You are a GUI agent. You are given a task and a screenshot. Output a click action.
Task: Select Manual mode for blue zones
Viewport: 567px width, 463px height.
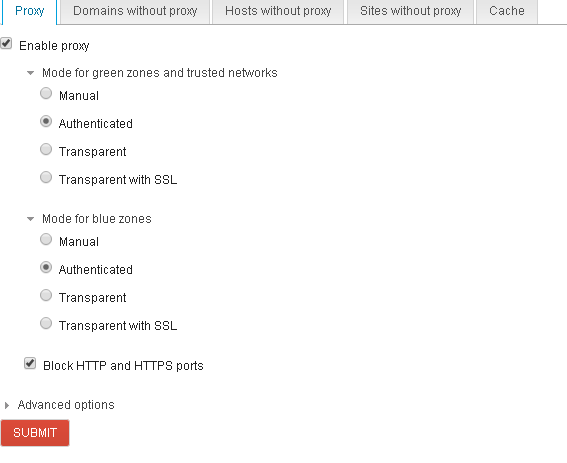pyautogui.click(x=46, y=239)
